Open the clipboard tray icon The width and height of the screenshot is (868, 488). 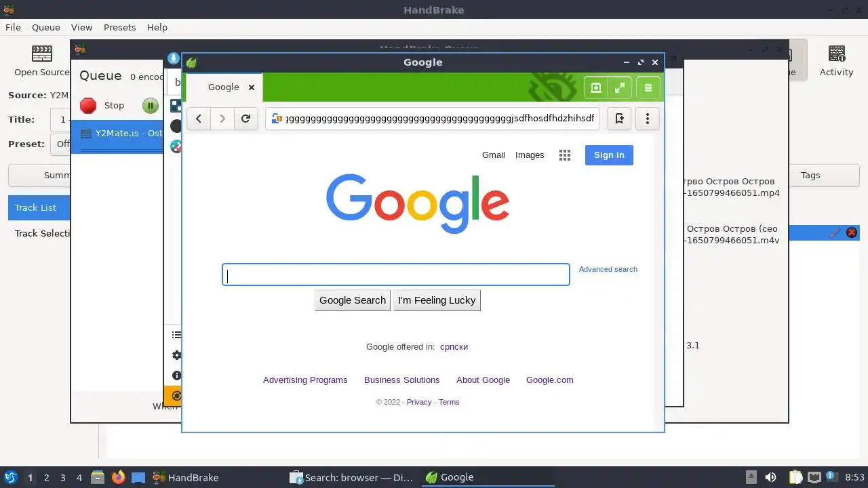pyautogui.click(x=795, y=477)
